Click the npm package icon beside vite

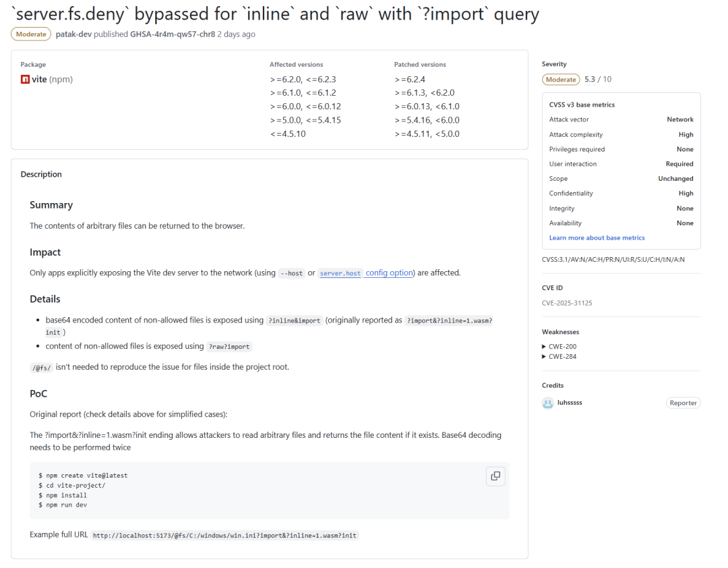click(x=25, y=80)
